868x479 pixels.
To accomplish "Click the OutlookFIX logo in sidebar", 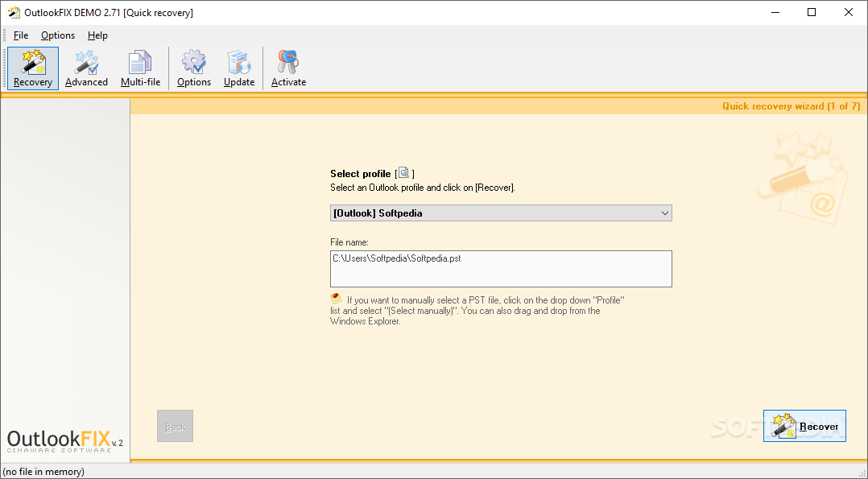I will (x=64, y=441).
